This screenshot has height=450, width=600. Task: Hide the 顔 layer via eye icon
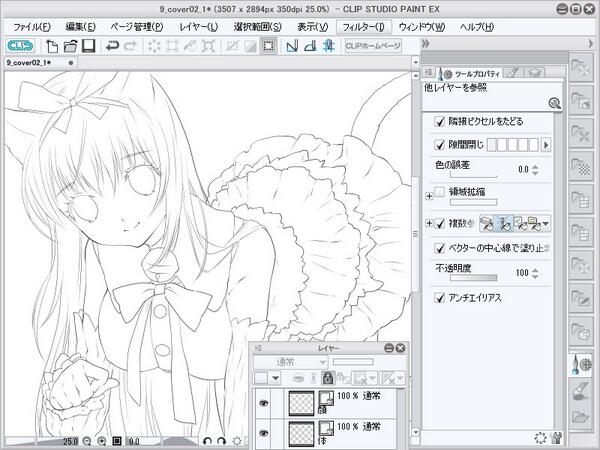point(263,403)
